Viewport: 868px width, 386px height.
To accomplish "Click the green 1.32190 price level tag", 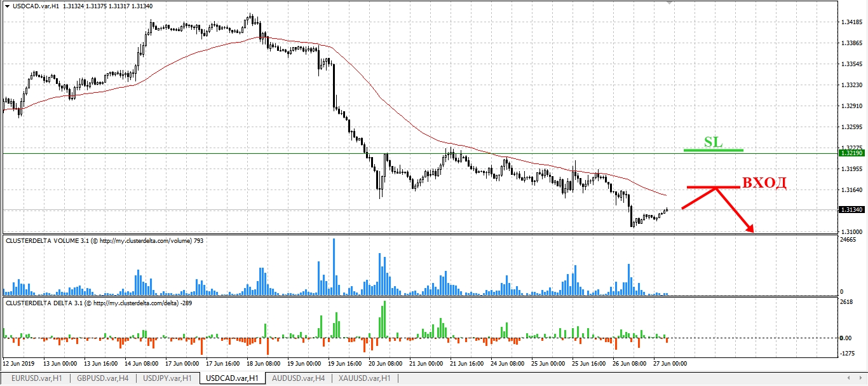I will (x=851, y=153).
